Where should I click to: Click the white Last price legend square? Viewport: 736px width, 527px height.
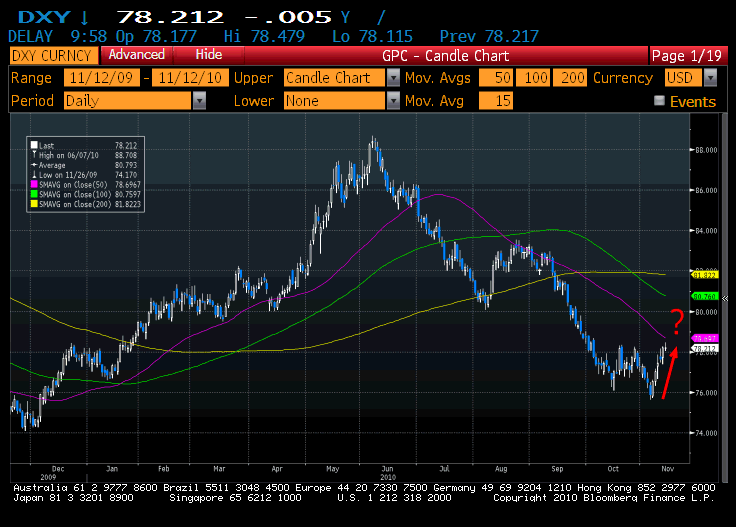click(35, 144)
